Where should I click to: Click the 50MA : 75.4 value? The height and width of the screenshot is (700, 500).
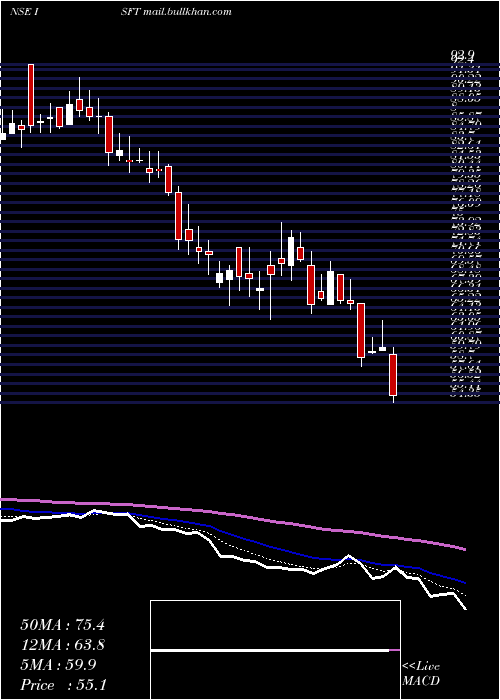[x=62, y=625]
